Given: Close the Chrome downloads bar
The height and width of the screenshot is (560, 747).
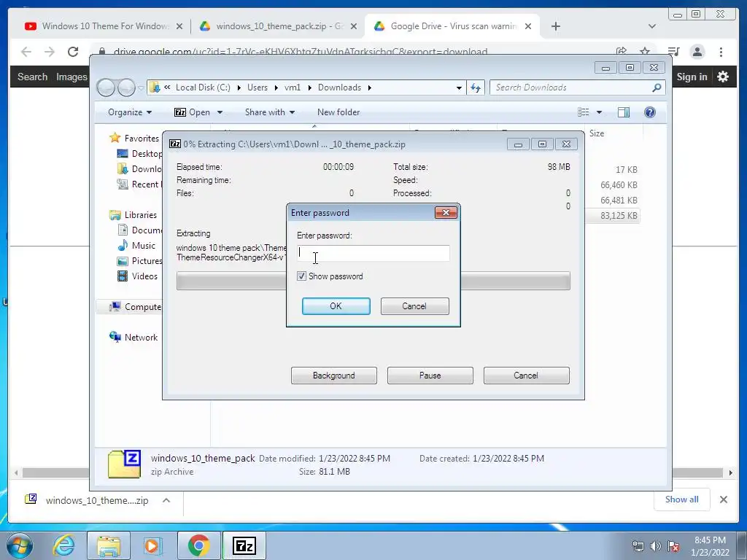Looking at the screenshot, I should click(723, 499).
